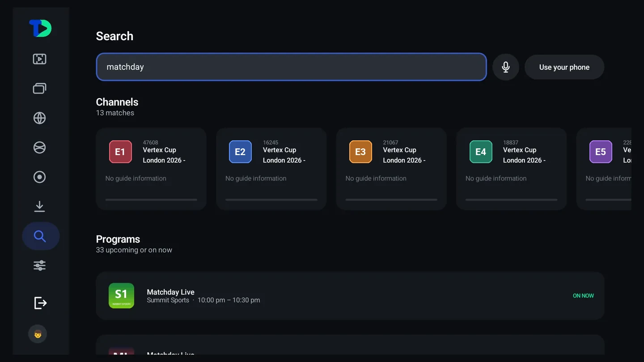This screenshot has width=644, height=362.
Task: Click channel number 21067
Action: (x=390, y=143)
